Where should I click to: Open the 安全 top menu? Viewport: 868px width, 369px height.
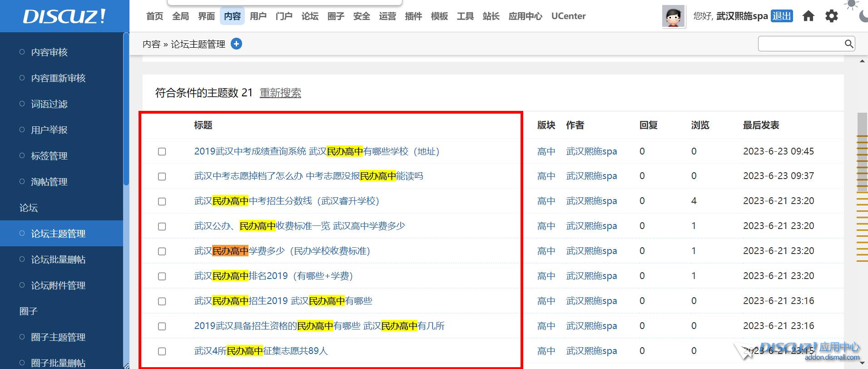pos(362,16)
